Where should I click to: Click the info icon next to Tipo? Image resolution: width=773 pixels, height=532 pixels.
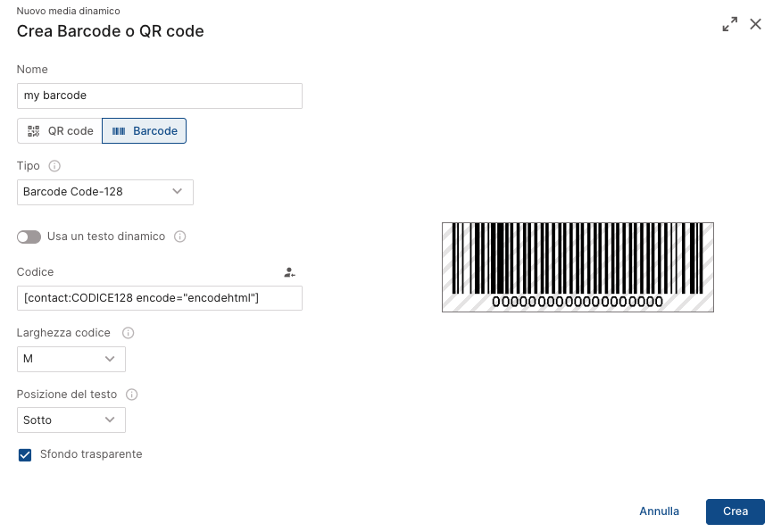(x=54, y=166)
